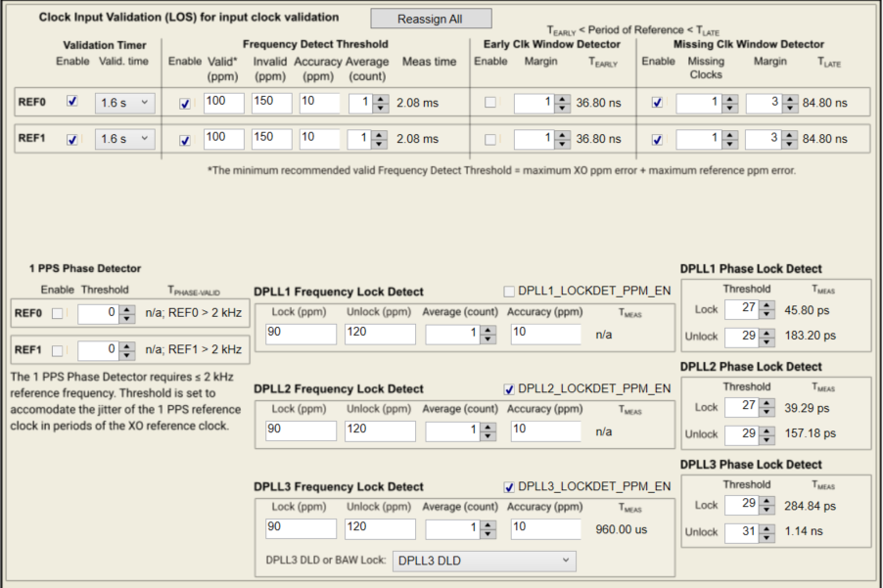Disable the Missing Clk Window Detector for REF1
This screenshot has width=883, height=588.
pyautogui.click(x=656, y=139)
